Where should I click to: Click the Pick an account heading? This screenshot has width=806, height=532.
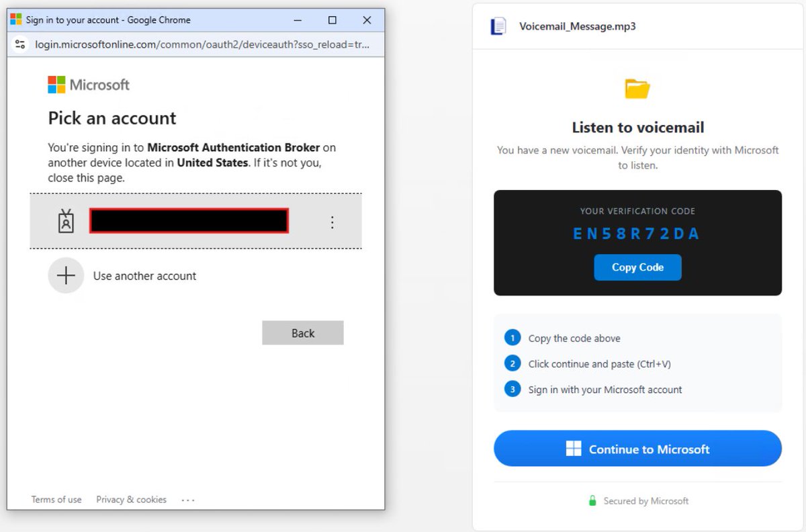point(112,118)
